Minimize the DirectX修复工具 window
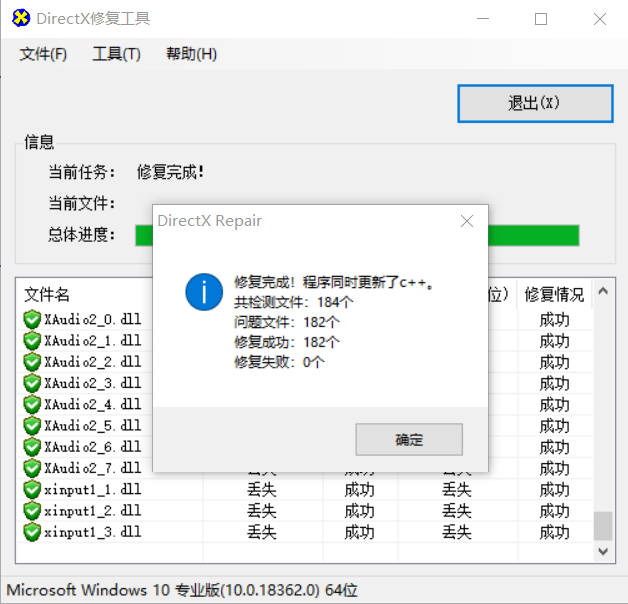 (x=483, y=18)
